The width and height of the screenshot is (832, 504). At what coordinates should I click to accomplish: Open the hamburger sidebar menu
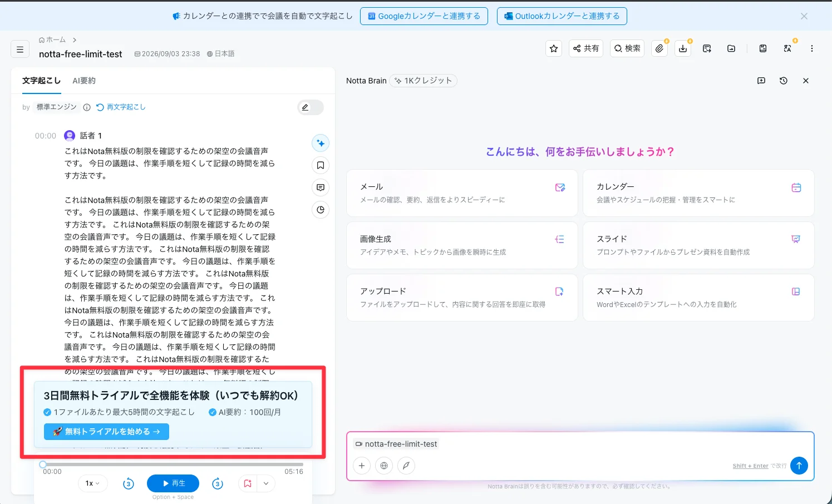[20, 49]
